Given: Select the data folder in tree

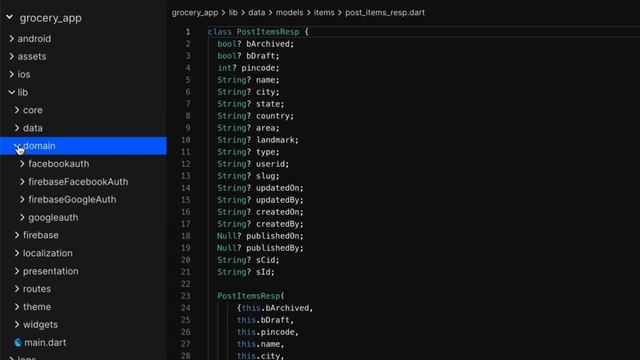Looking at the screenshot, I should 33,128.
